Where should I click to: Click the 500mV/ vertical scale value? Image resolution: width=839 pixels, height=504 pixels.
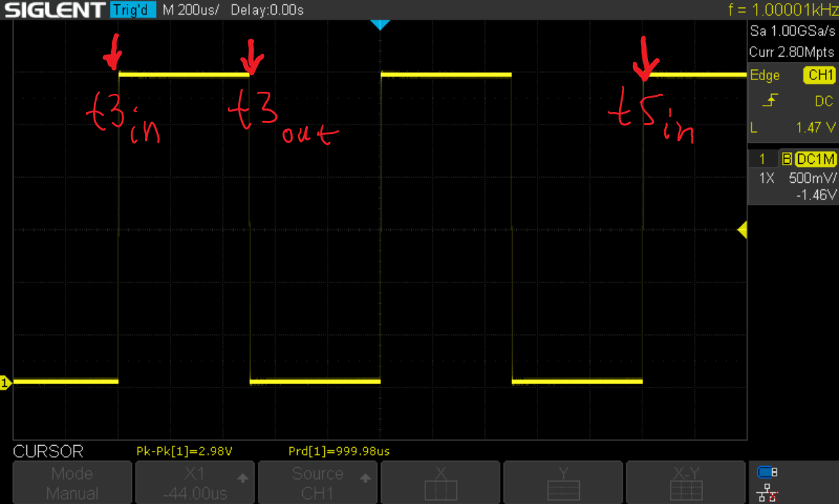tap(812, 178)
